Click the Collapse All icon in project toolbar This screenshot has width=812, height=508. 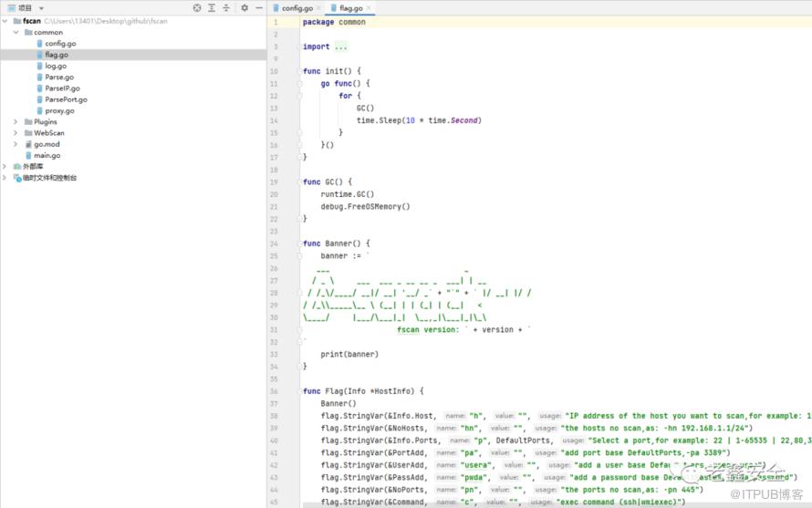click(226, 7)
